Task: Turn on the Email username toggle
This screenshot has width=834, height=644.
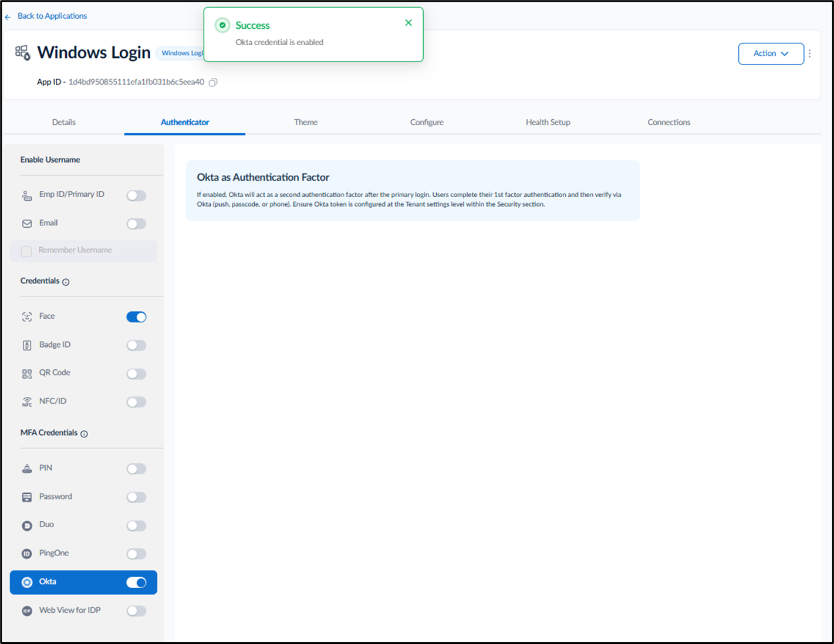Action: click(136, 224)
